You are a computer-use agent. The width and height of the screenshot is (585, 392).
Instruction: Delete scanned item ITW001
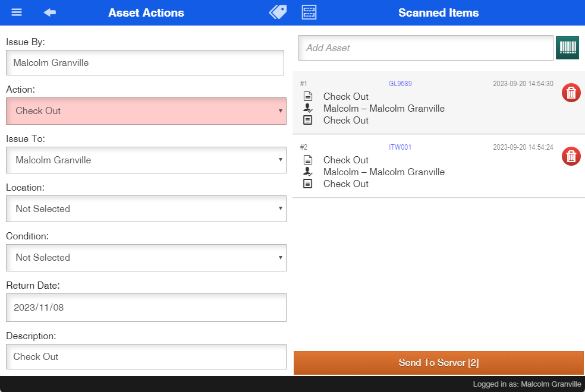tap(571, 156)
